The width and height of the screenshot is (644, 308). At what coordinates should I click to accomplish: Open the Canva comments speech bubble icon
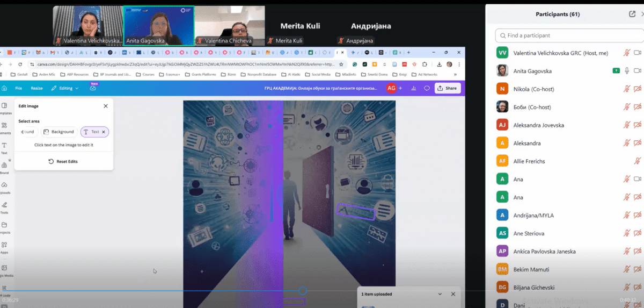coord(427,88)
